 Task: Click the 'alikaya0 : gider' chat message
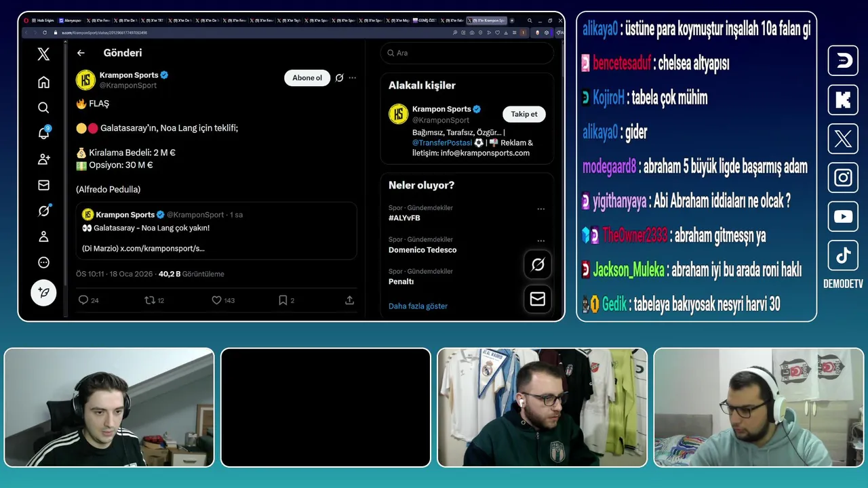tap(615, 132)
